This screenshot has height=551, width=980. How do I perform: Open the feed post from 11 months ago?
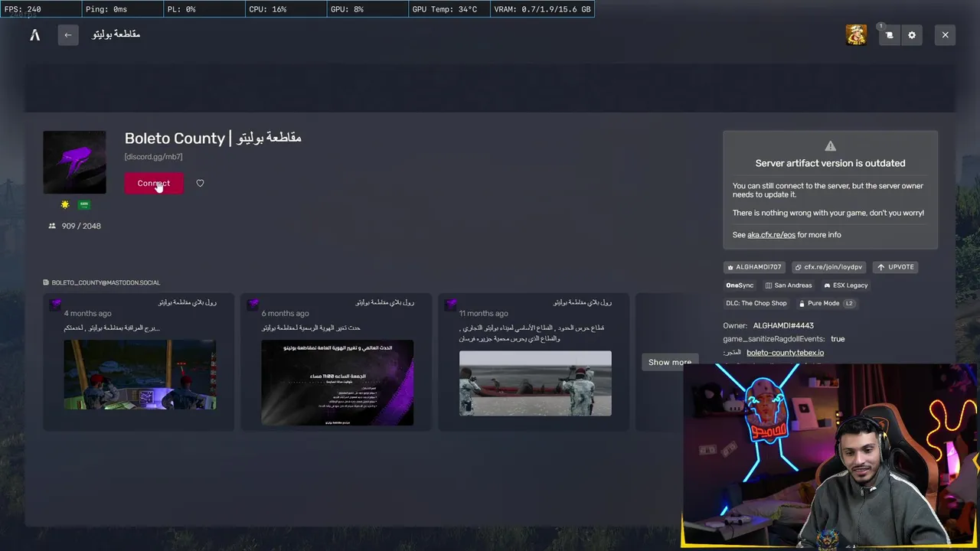pyautogui.click(x=534, y=361)
